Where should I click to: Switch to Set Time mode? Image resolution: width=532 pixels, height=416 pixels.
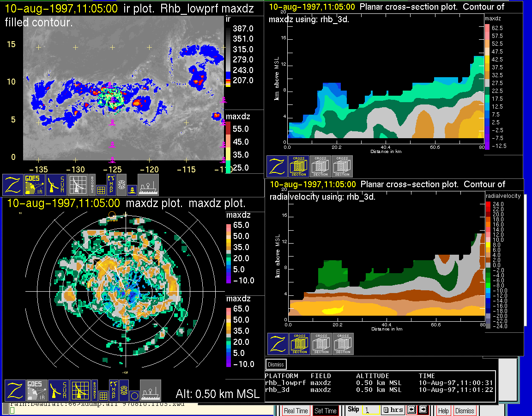[x=326, y=410]
